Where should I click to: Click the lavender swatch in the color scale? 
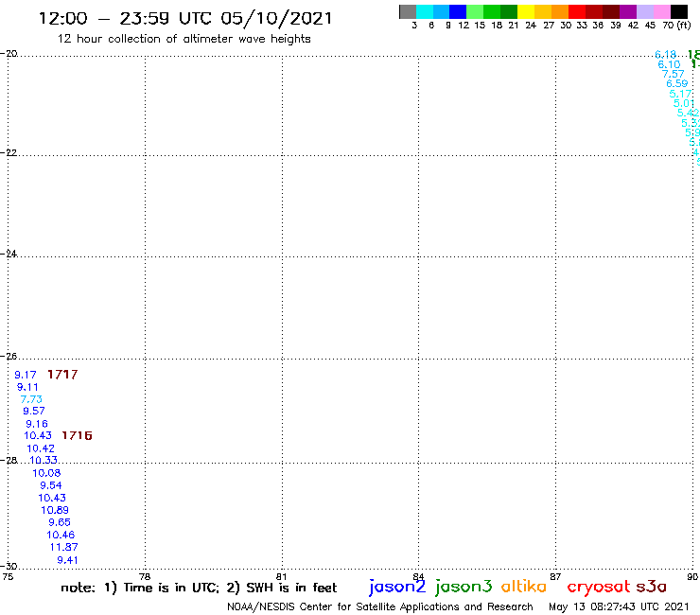(x=644, y=11)
